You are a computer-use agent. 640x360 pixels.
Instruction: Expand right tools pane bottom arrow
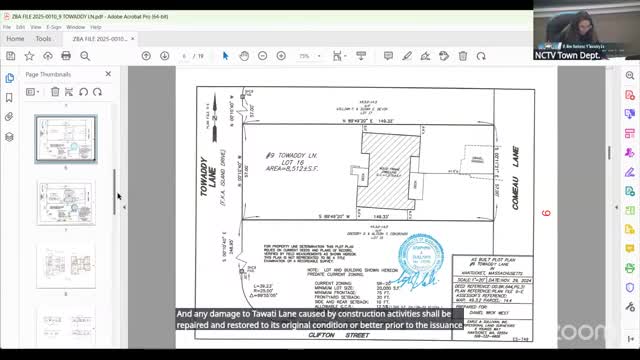(631, 339)
